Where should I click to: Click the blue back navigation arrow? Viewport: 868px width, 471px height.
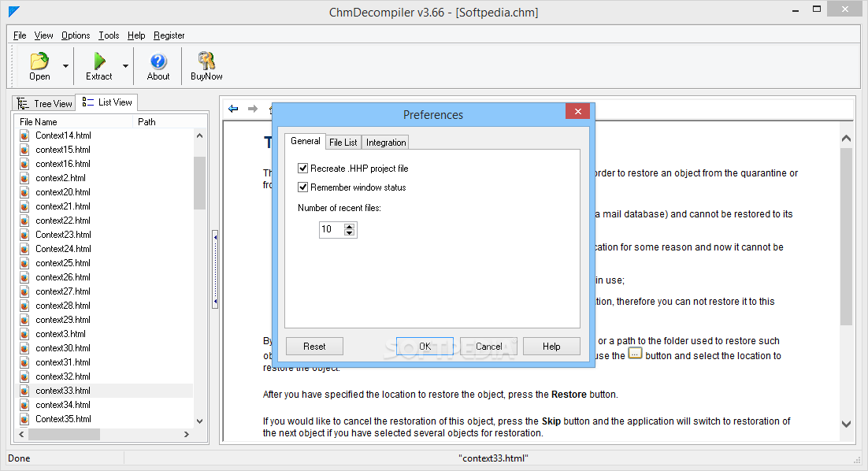[233, 109]
